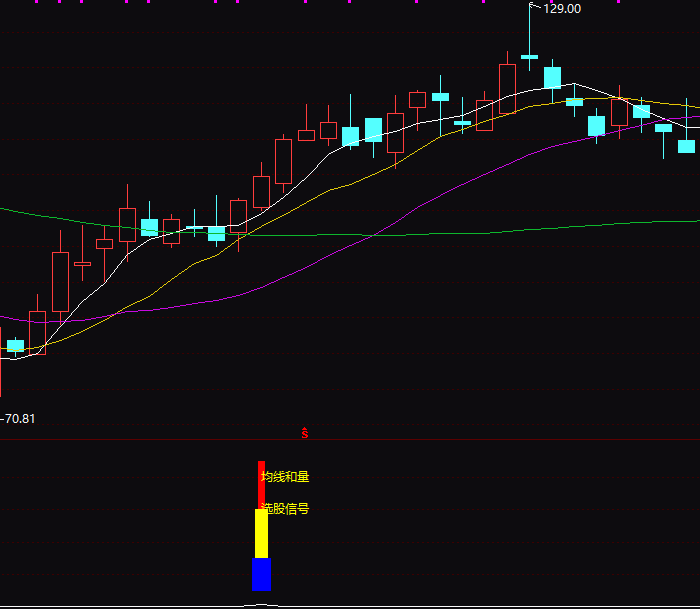Click the 均线和量 indicator label
700x609 pixels.
pos(285,477)
